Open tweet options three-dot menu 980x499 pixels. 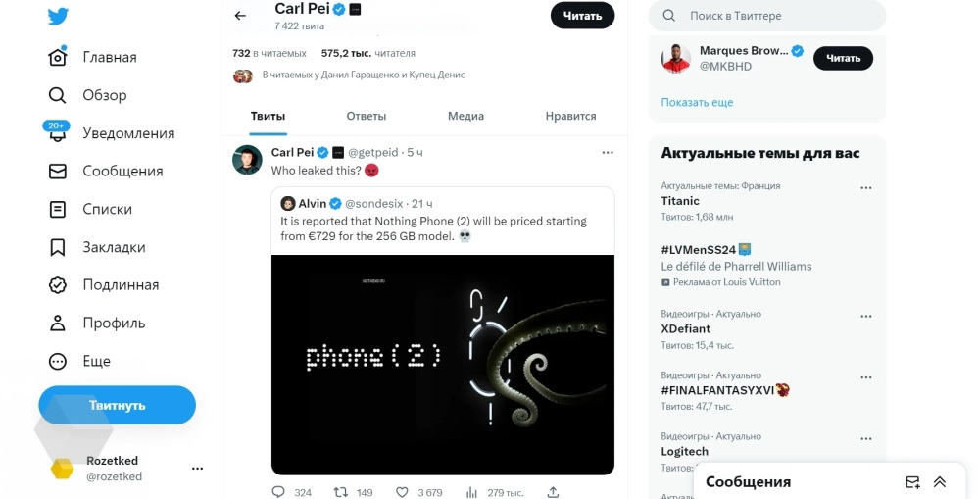(608, 152)
